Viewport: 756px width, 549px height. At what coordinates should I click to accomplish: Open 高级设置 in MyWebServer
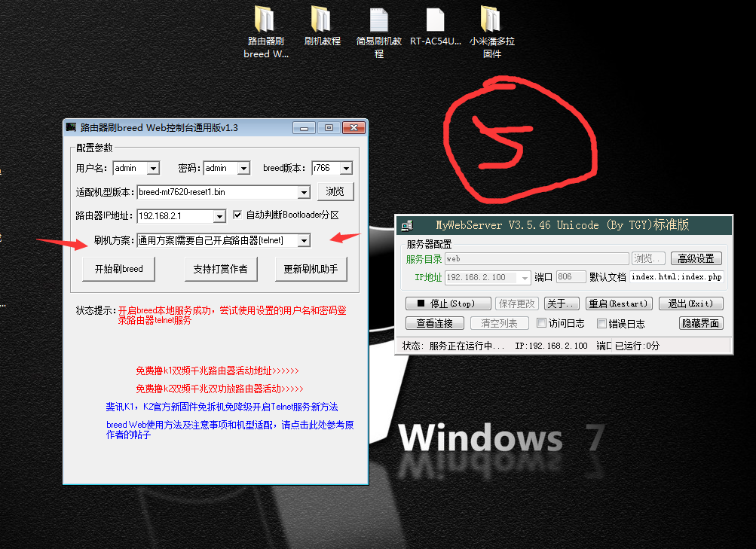(696, 258)
